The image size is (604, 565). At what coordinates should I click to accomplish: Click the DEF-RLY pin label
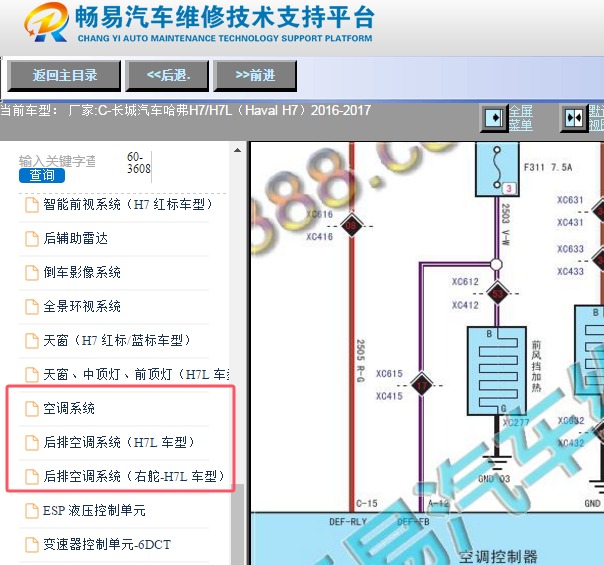(x=348, y=522)
